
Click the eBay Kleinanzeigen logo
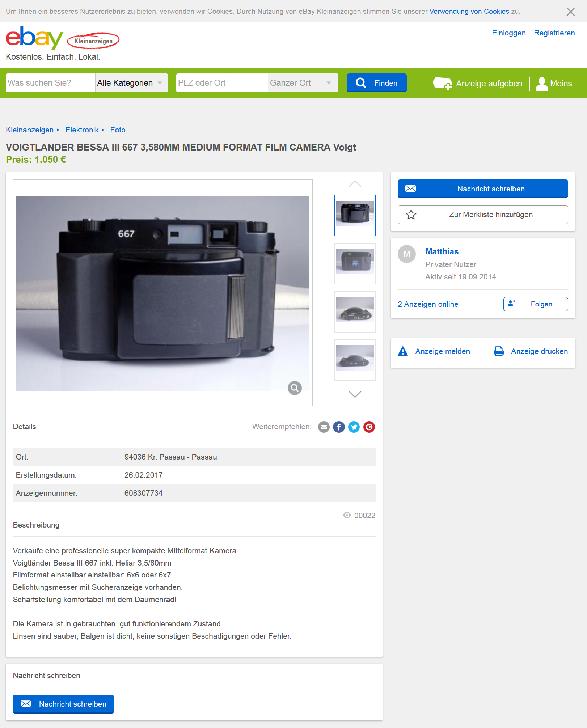point(63,38)
